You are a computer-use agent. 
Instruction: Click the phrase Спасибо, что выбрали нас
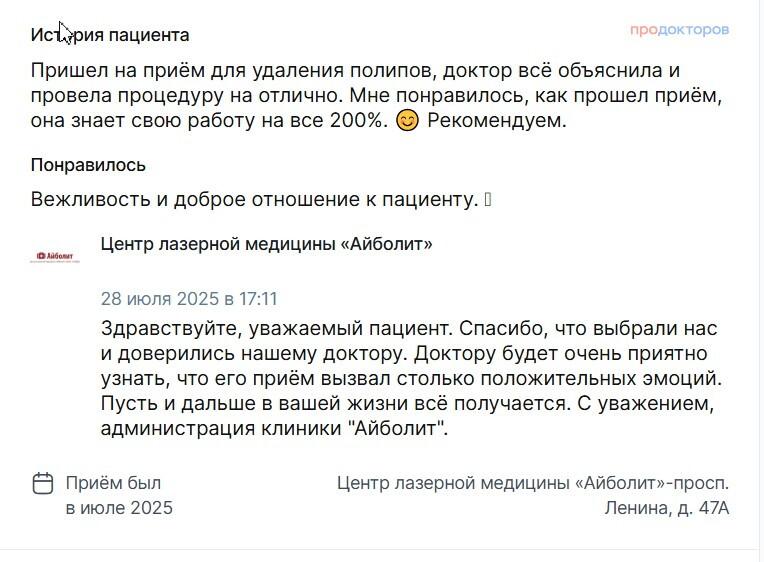point(588,329)
